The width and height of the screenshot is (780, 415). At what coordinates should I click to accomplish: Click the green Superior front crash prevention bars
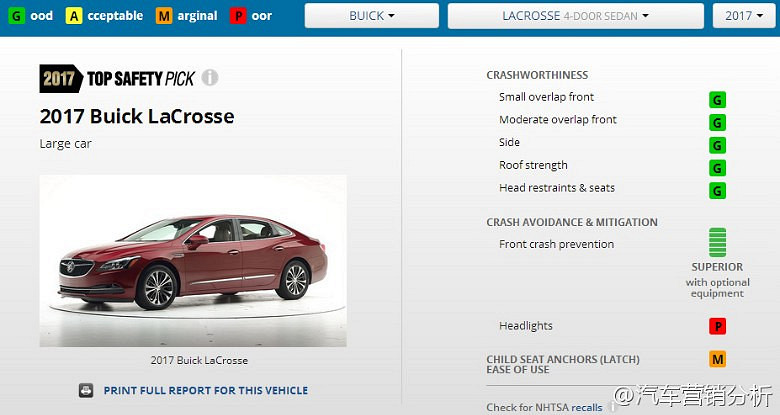(x=717, y=242)
